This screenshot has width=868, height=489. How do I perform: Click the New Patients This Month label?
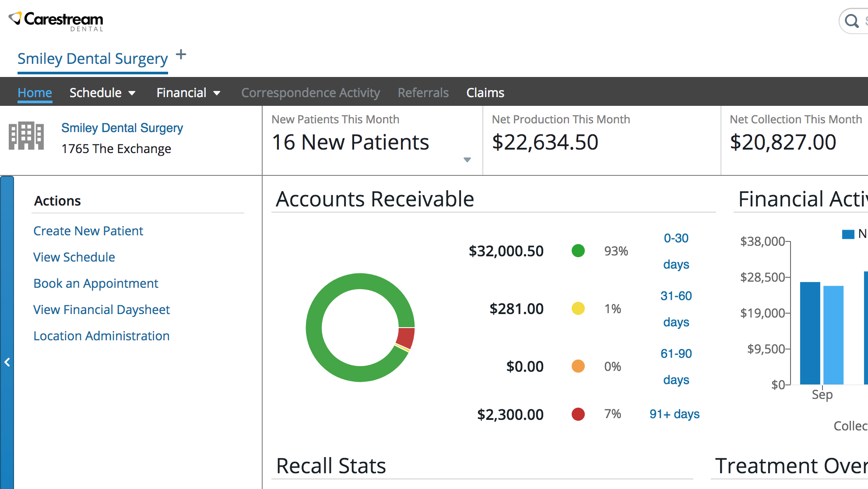tap(335, 119)
